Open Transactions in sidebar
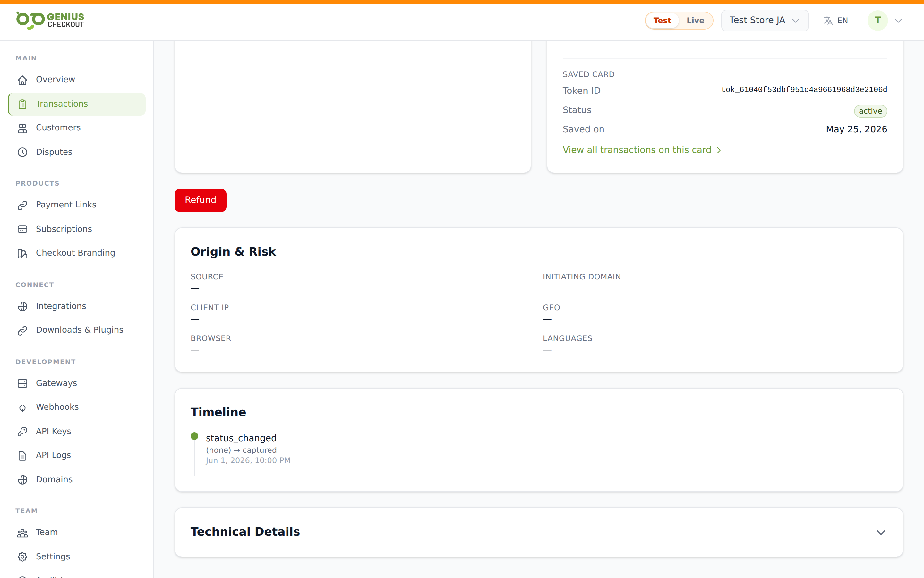This screenshot has width=924, height=578. (x=77, y=104)
